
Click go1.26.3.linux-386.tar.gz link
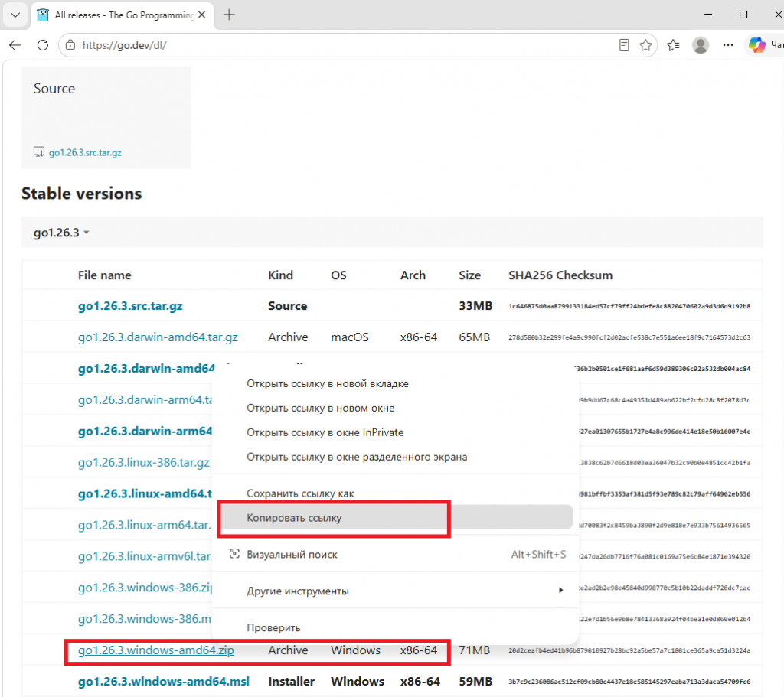[x=143, y=462]
